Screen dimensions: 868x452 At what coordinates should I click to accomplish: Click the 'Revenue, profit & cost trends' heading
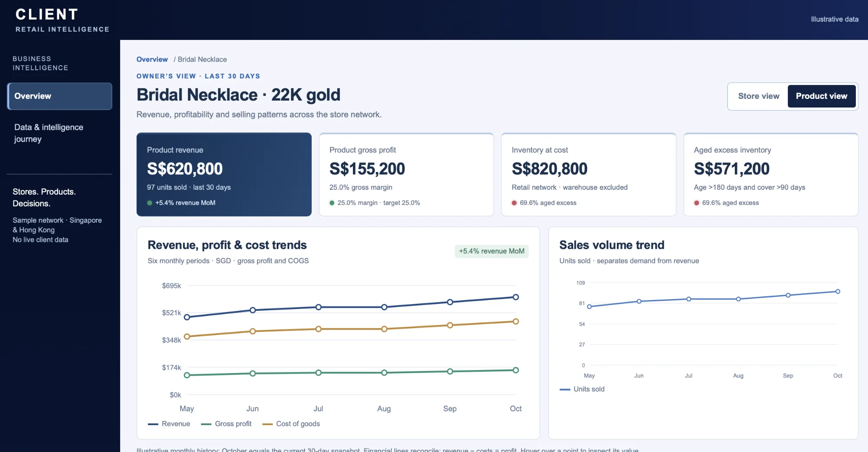pos(227,245)
